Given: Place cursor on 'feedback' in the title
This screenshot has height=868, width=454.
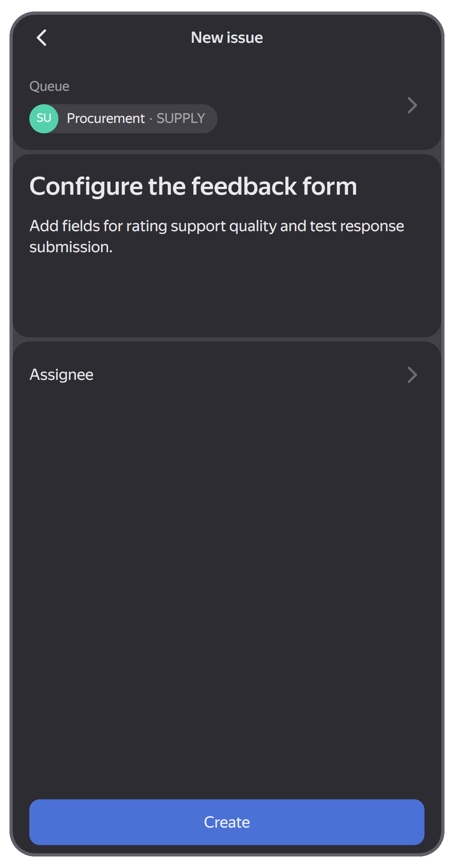Looking at the screenshot, I should [244, 186].
